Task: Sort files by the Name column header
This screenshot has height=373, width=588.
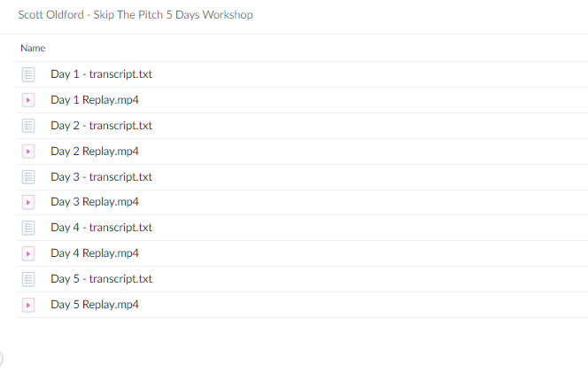Action: (x=33, y=48)
